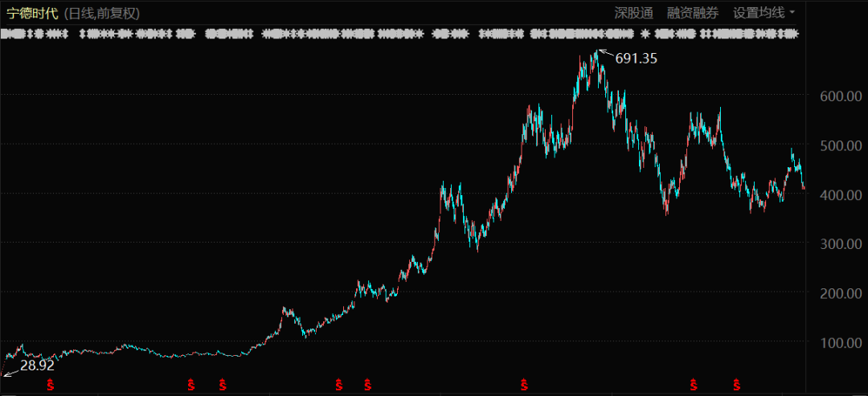Click the 691.35 peak price label
This screenshot has height=396, width=868.
(x=637, y=59)
